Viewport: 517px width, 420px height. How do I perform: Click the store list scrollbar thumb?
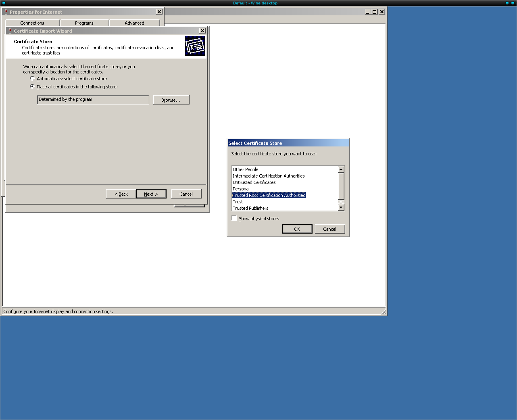(x=341, y=186)
